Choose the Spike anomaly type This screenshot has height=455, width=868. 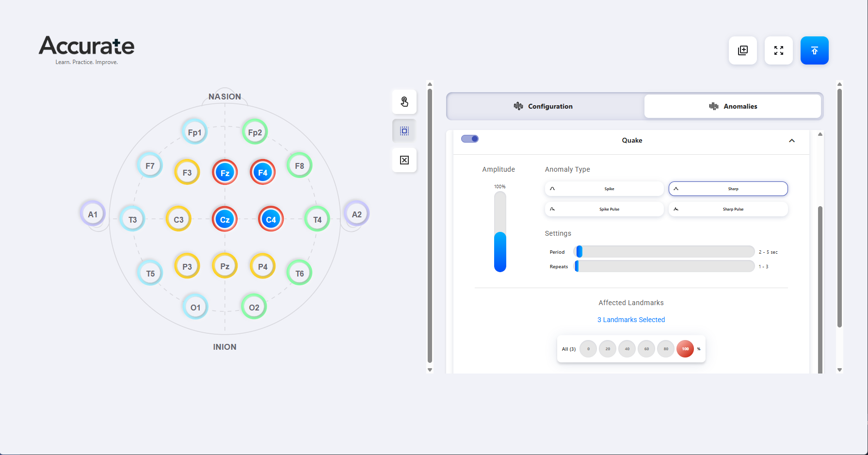click(x=604, y=189)
